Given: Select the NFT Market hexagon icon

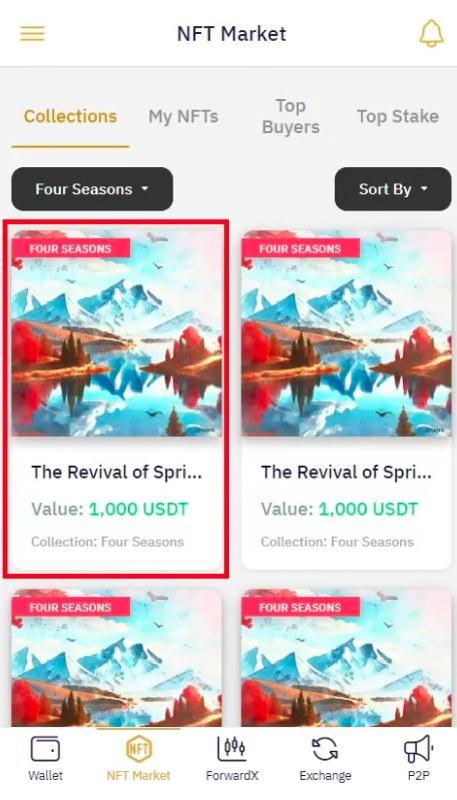Looking at the screenshot, I should (x=138, y=749).
